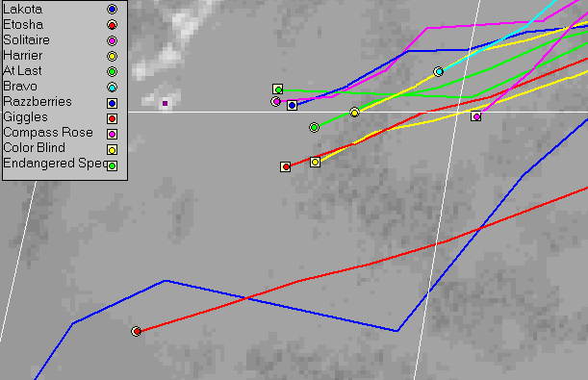
Task: Click the Razzberries blue square marker on map
Action: click(x=293, y=105)
